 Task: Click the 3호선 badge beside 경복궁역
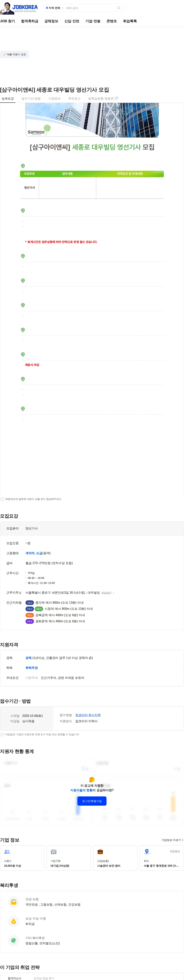[30, 615]
